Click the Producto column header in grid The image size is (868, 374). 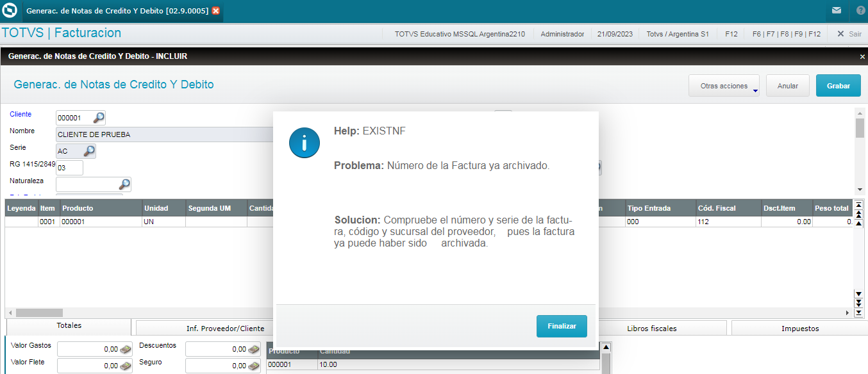pos(101,208)
